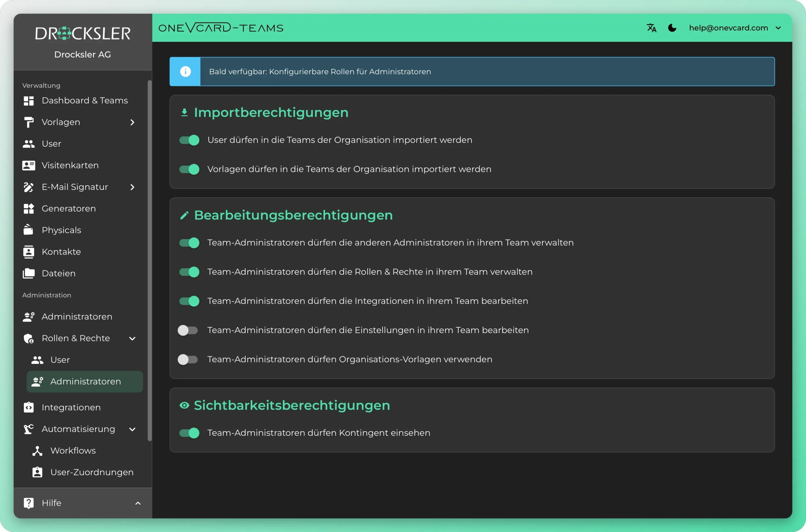Click the Administratoren icon in Administration section
806x532 pixels.
pyautogui.click(x=28, y=317)
